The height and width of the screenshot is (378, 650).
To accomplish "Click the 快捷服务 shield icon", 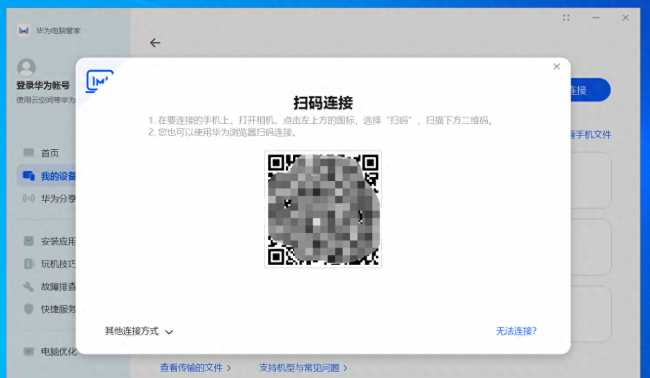I will [x=29, y=309].
